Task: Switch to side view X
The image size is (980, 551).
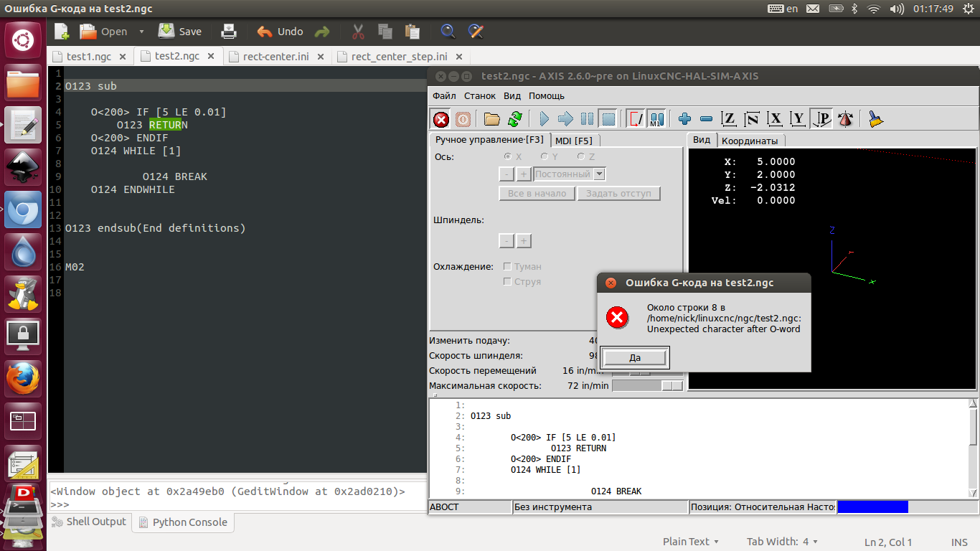Action: click(775, 119)
